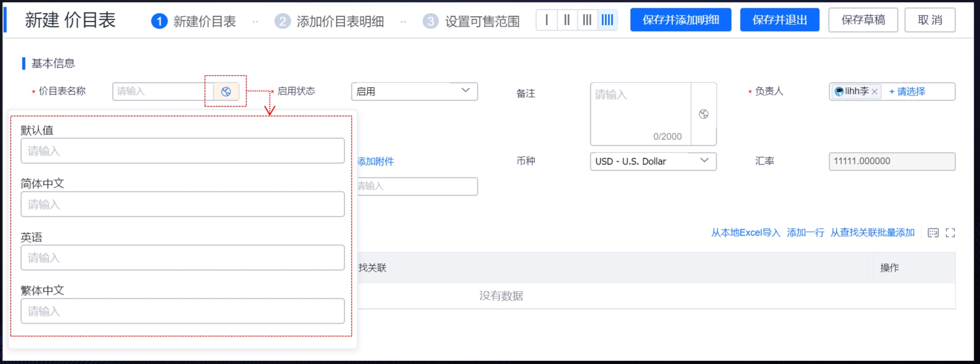Click 保存草稿 button

tap(863, 20)
